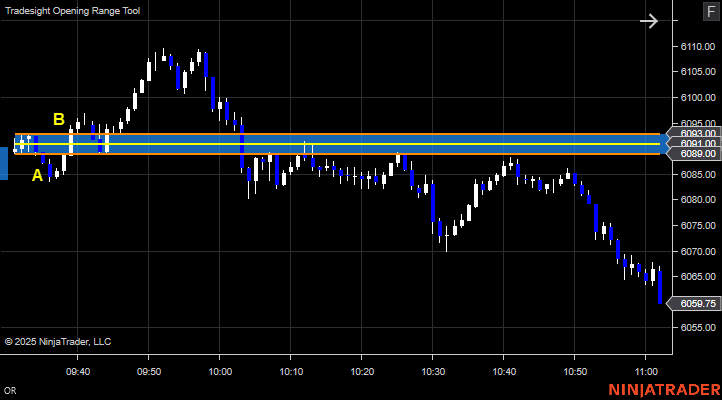This screenshot has width=722, height=400.
Task: Click the 6089.00 opening range low marker
Action: [x=694, y=153]
